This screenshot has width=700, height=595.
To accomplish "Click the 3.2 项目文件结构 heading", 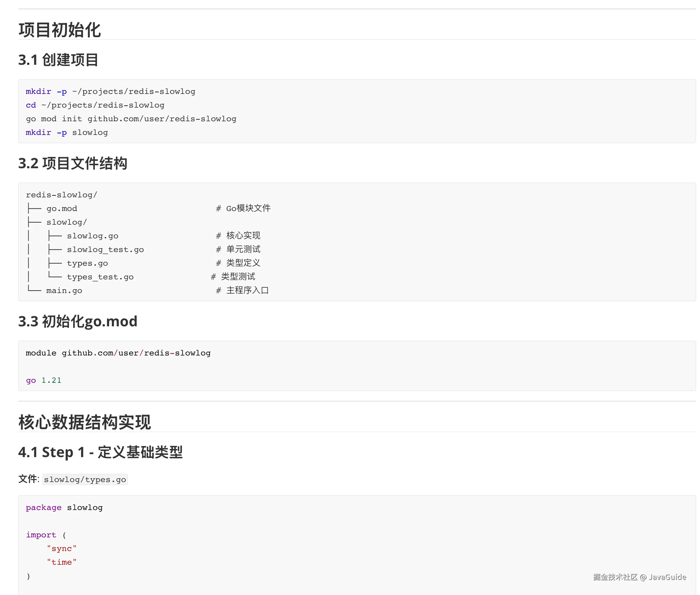I will click(73, 163).
